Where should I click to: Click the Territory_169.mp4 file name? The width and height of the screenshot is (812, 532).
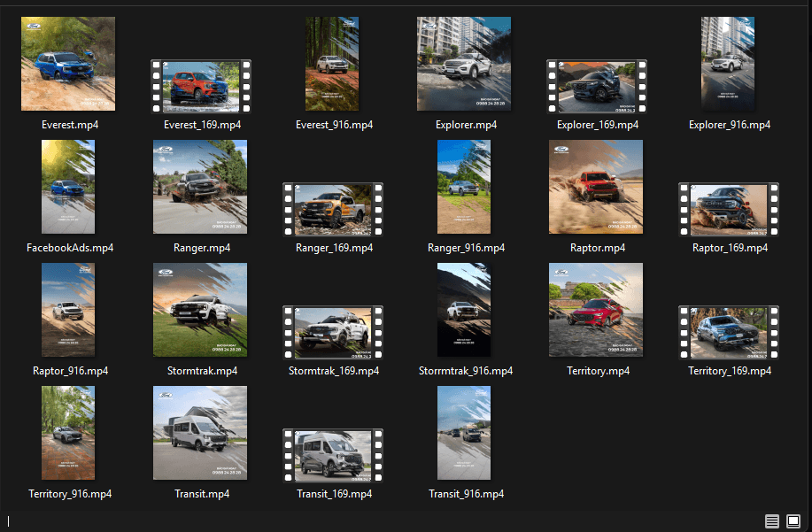[730, 371]
